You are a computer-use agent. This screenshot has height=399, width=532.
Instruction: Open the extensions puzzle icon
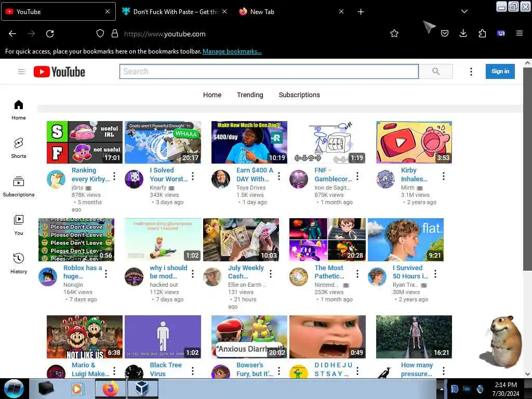tap(482, 34)
